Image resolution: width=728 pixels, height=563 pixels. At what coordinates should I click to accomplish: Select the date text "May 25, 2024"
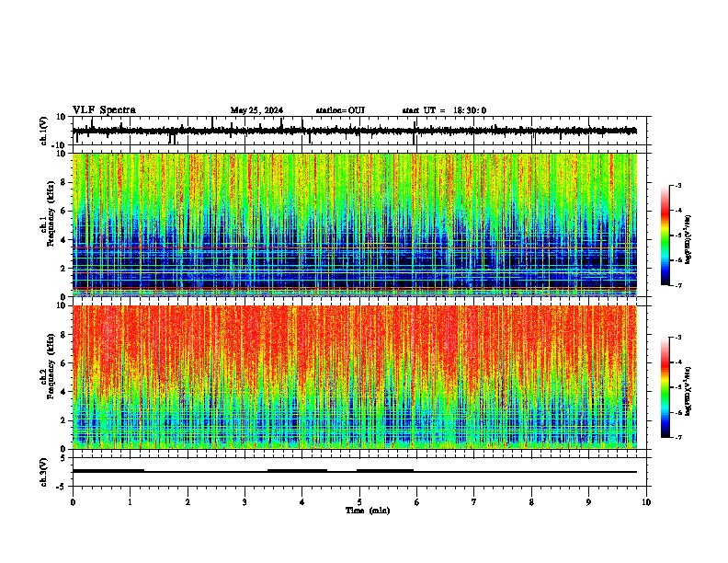pos(256,110)
